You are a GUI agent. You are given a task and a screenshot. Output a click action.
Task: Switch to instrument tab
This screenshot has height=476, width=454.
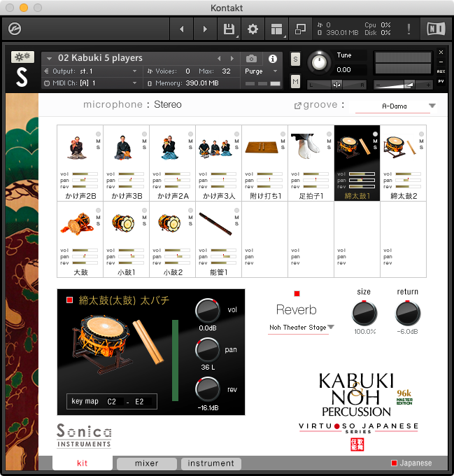click(x=211, y=463)
